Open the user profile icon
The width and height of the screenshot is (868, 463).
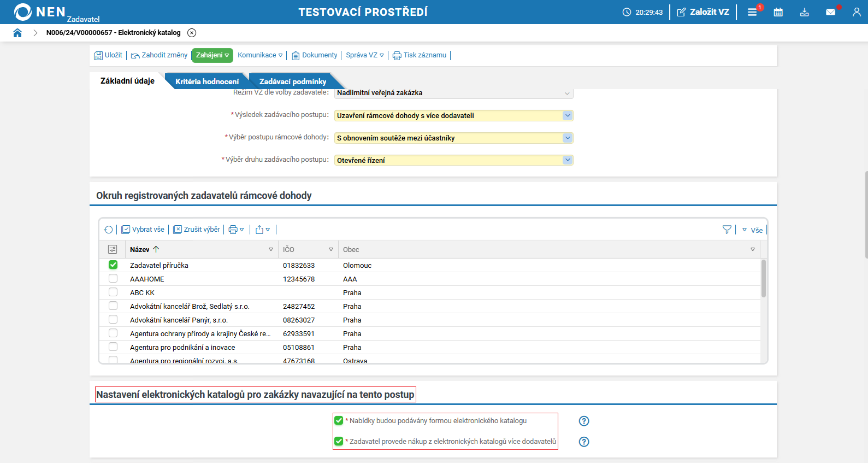(856, 12)
